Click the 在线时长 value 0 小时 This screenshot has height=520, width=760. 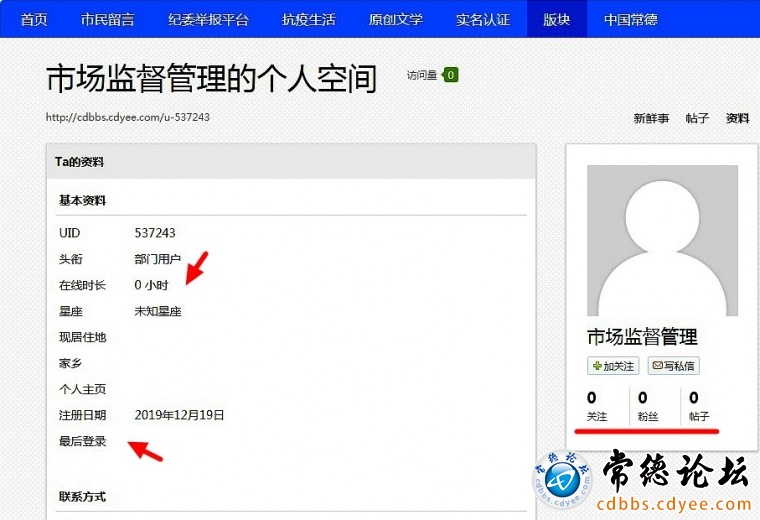(x=151, y=285)
